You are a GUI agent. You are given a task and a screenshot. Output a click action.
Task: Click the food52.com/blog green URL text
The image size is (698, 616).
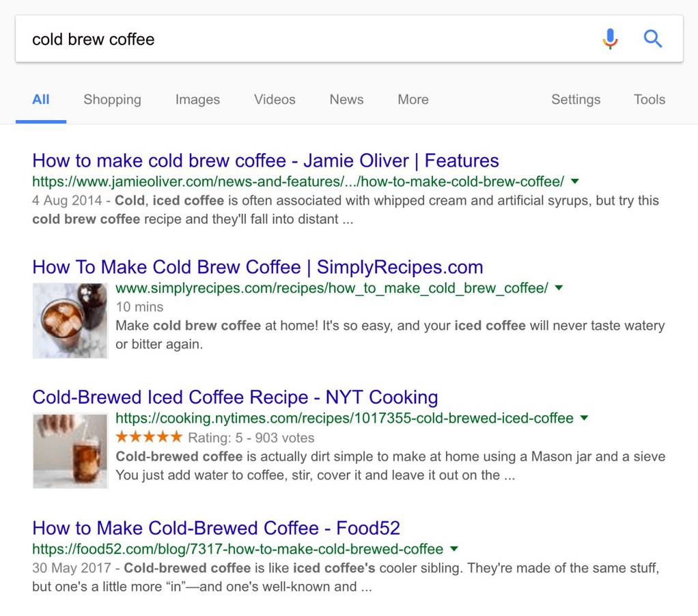pos(238,549)
